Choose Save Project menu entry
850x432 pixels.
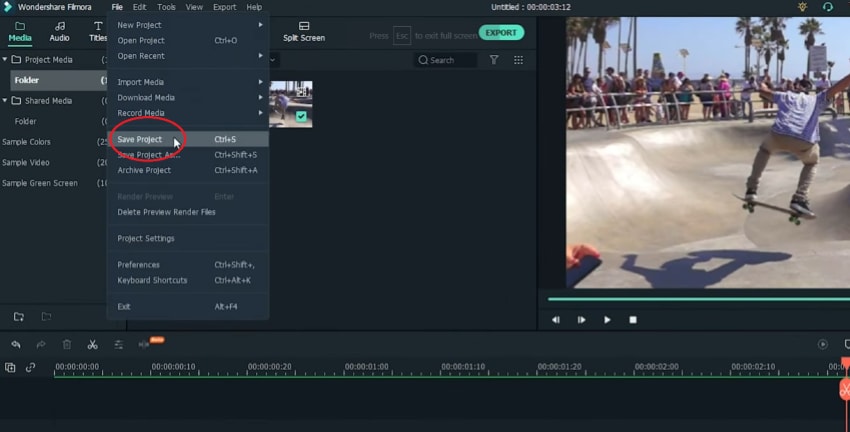coord(188,139)
